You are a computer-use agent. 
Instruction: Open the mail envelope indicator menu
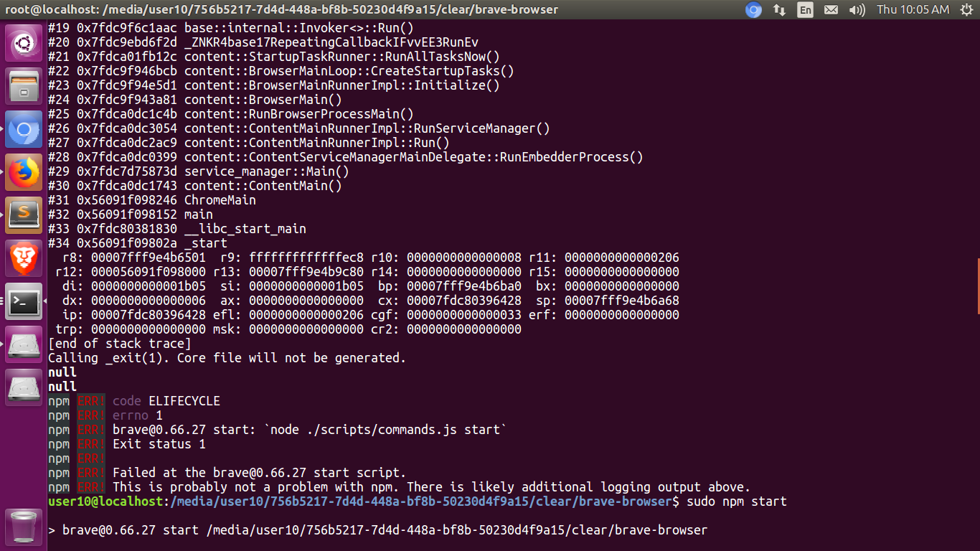[832, 10]
